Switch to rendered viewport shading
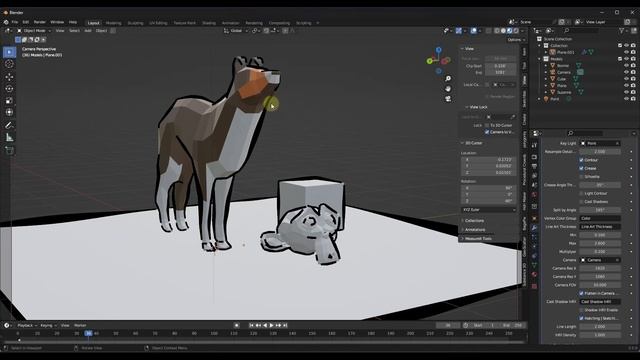This screenshot has width=640, height=360. click(x=516, y=31)
